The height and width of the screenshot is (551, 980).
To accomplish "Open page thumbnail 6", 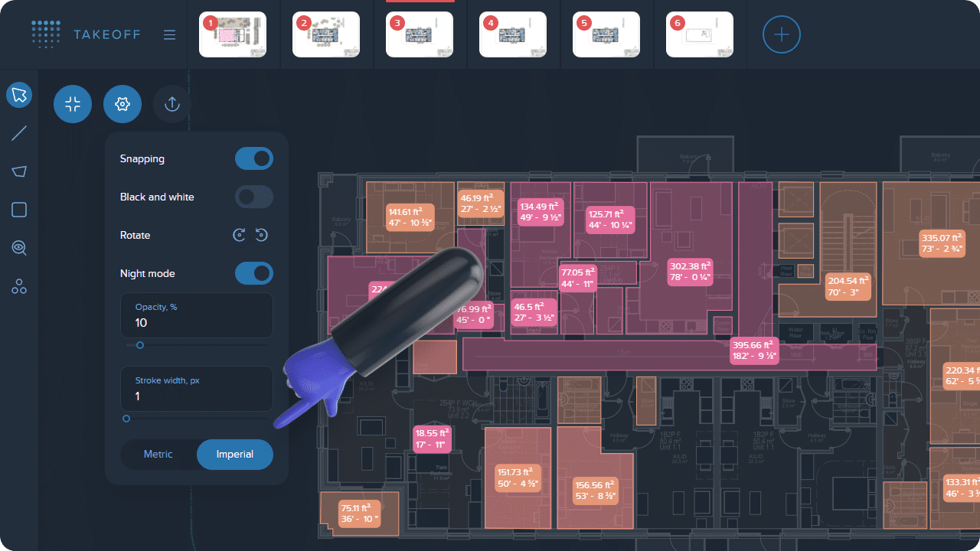I will pyautogui.click(x=700, y=34).
